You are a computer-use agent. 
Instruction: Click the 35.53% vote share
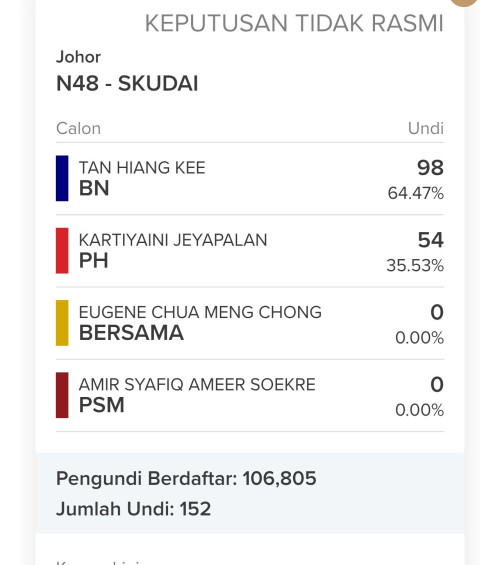pos(415,266)
